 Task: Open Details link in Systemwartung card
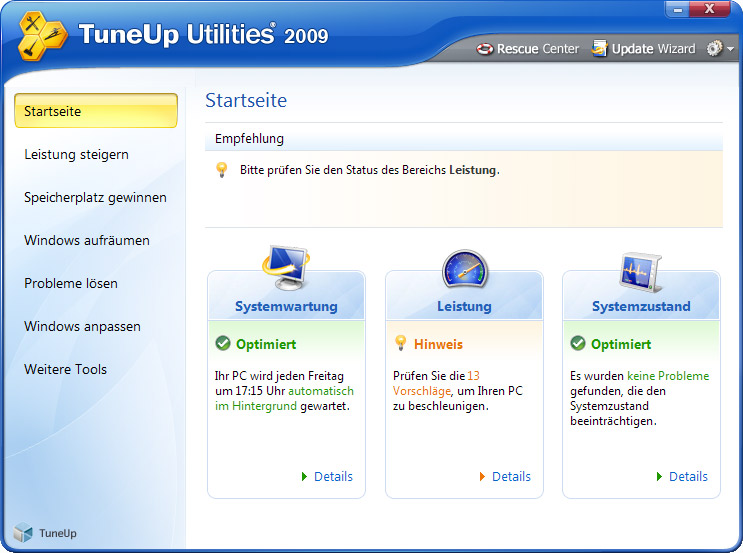click(333, 476)
